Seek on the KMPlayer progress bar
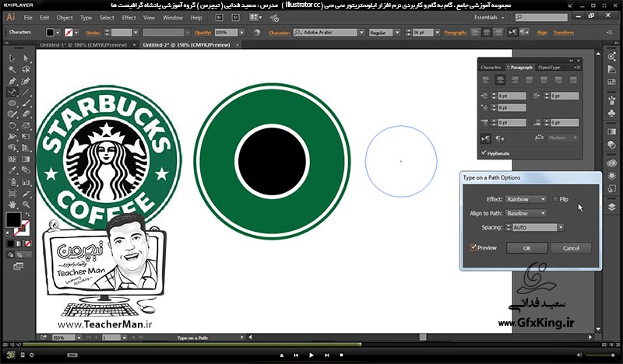The image size is (623, 364). click(x=311, y=345)
